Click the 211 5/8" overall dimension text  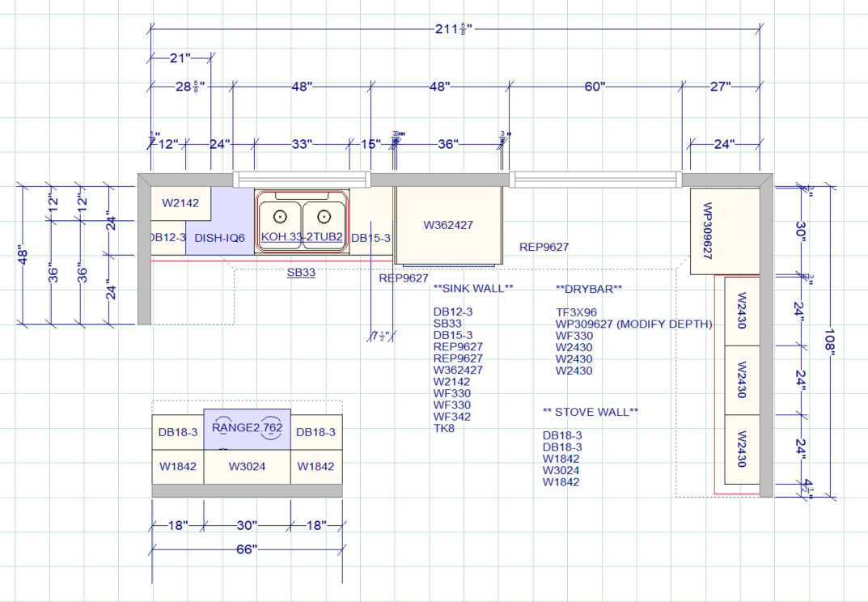pyautogui.click(x=453, y=30)
